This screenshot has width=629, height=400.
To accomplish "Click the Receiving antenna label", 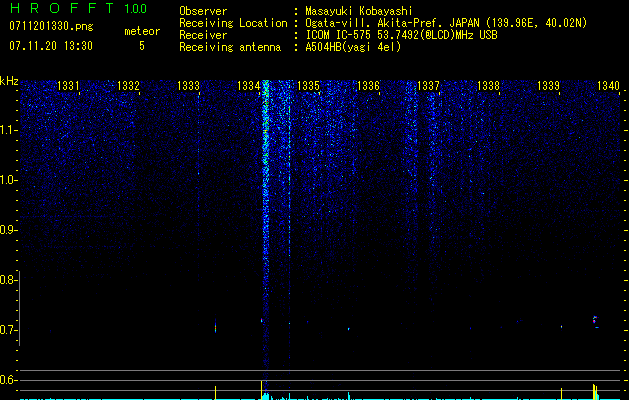I will 230,47.
